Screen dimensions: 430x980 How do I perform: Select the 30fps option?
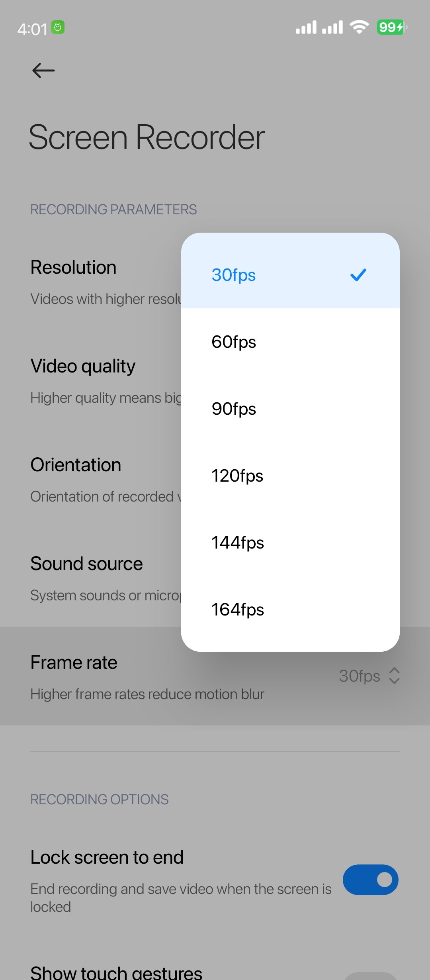pos(234,275)
